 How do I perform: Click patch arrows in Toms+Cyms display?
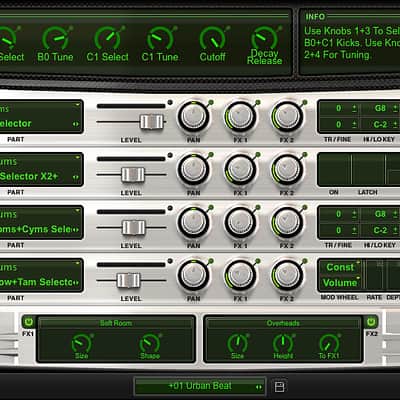click(x=76, y=230)
